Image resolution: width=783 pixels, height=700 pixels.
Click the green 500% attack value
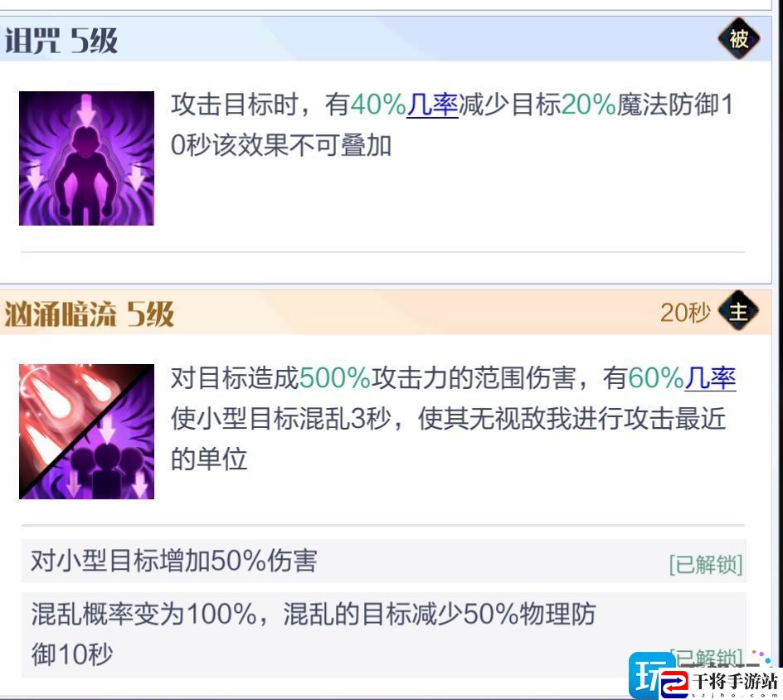334,378
